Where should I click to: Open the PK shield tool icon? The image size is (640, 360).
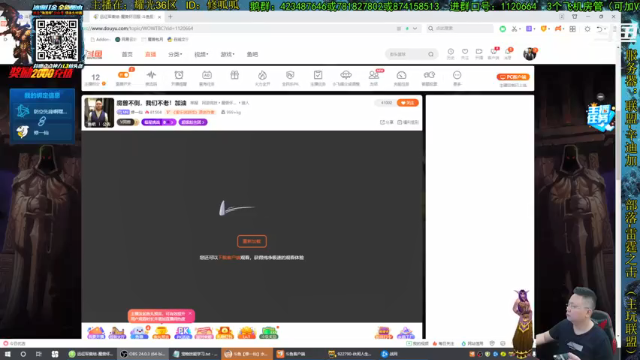[290, 75]
